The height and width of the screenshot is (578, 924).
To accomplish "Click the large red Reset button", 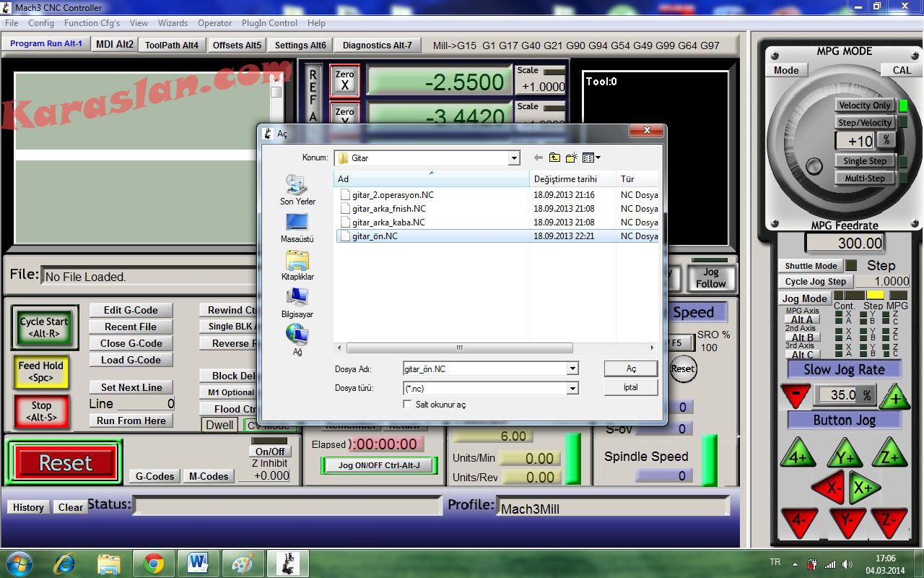I will (x=65, y=462).
